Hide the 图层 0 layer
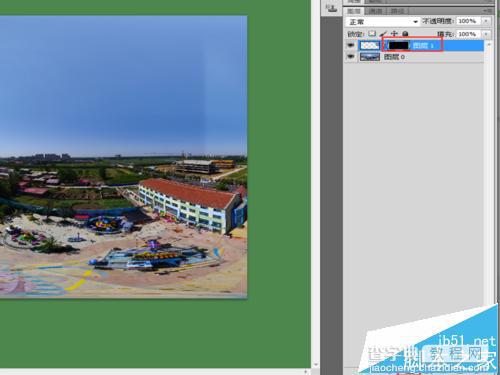Viewport: 500px width, 375px height. coord(350,57)
